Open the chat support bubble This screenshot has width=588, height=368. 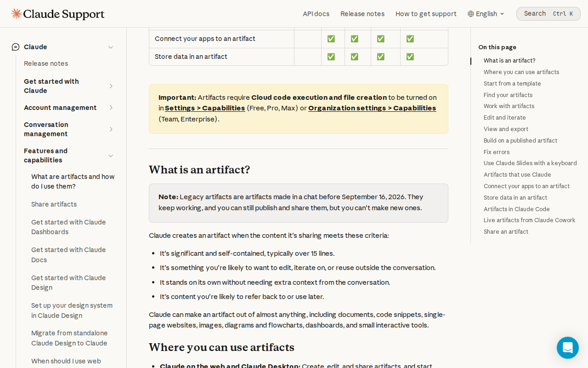point(568,348)
